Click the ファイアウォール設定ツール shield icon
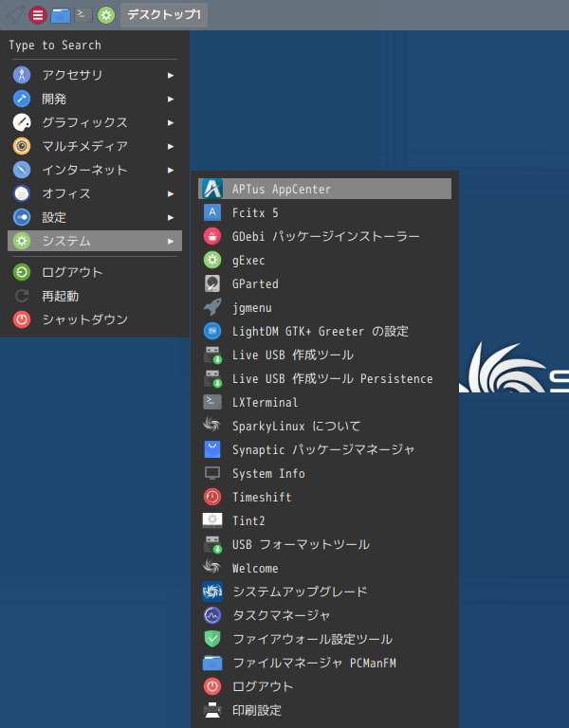 pyautogui.click(x=212, y=639)
